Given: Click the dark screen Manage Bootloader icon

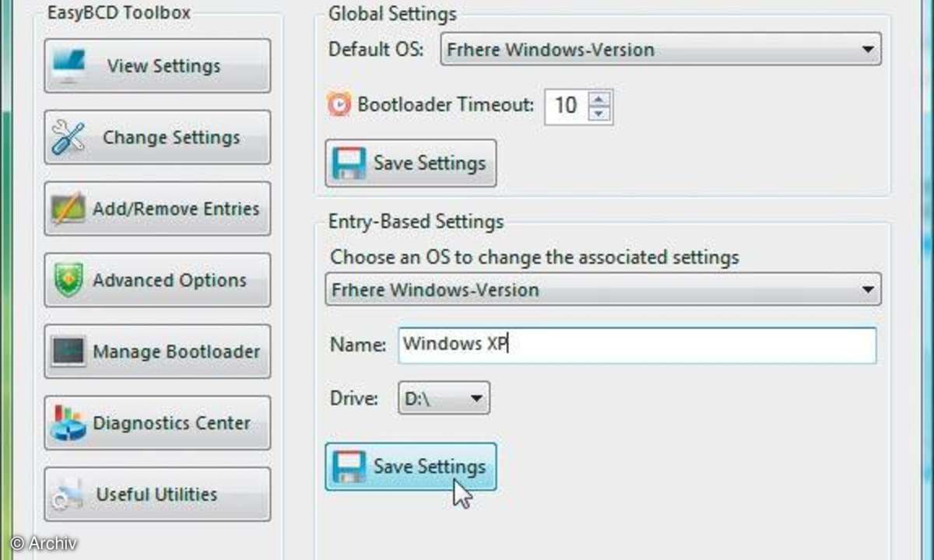Looking at the screenshot, I should click(68, 352).
